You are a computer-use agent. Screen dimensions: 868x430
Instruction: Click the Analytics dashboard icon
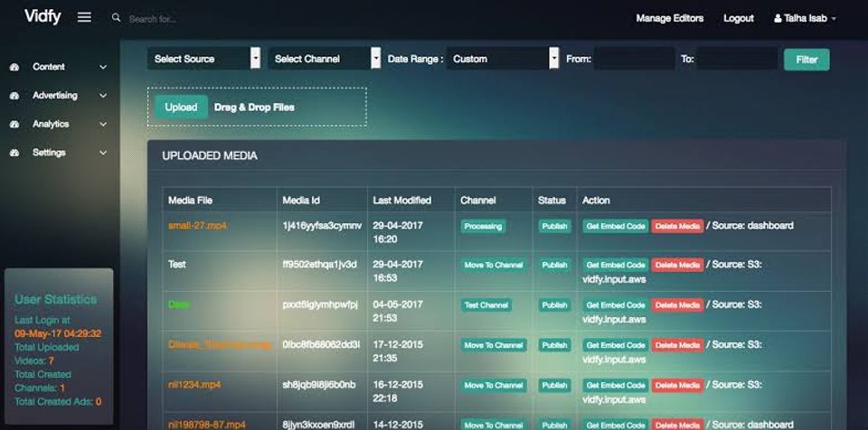[x=14, y=125]
